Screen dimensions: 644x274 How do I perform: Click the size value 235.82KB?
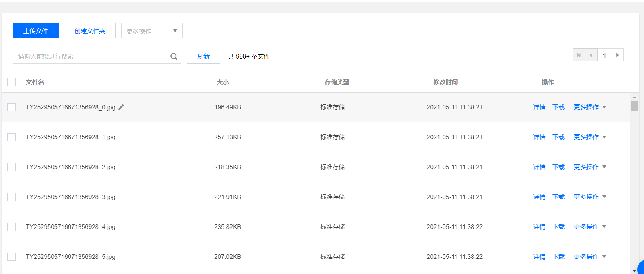tap(228, 227)
